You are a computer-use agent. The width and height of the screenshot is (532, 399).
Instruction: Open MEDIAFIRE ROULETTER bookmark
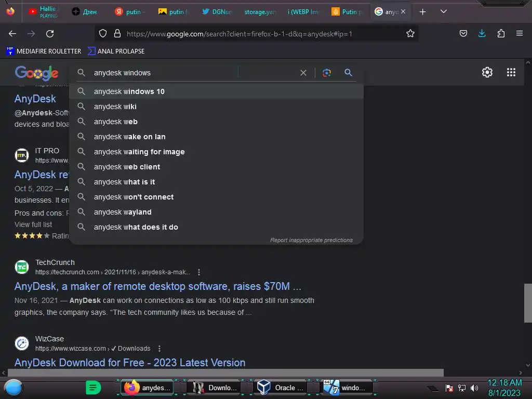point(44,51)
